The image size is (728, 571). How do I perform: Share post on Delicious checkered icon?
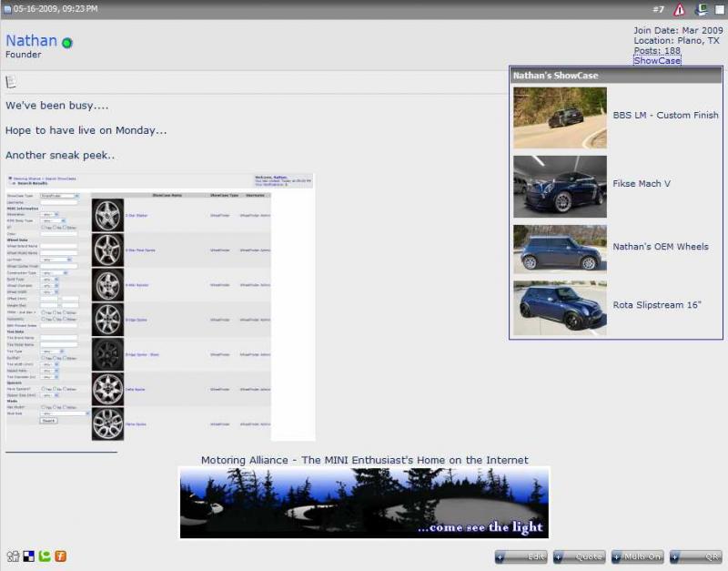(28, 556)
